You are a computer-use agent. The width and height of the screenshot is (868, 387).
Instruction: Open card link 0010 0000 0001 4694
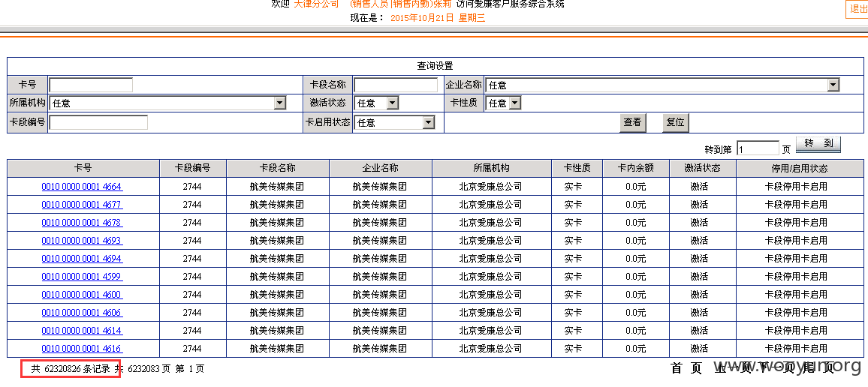82,258
